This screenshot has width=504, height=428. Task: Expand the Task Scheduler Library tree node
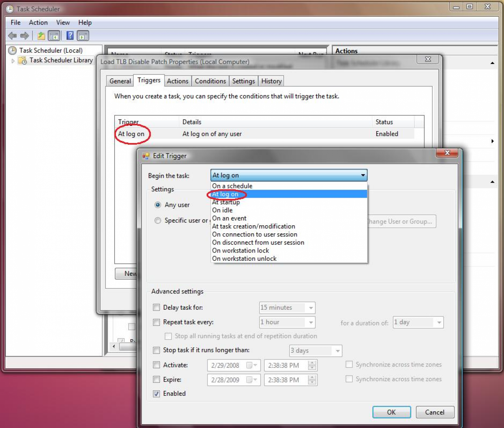coord(13,61)
